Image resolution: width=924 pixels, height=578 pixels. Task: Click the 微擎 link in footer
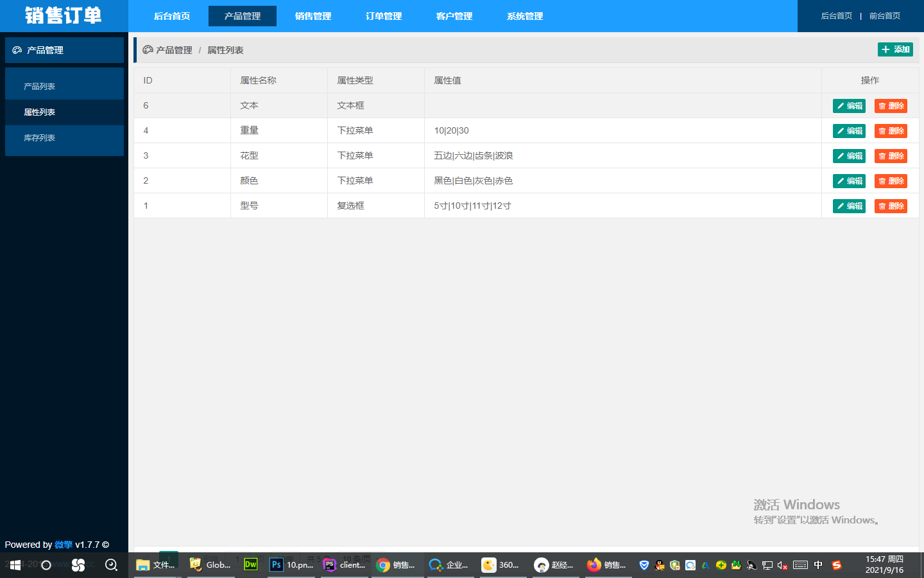click(64, 545)
